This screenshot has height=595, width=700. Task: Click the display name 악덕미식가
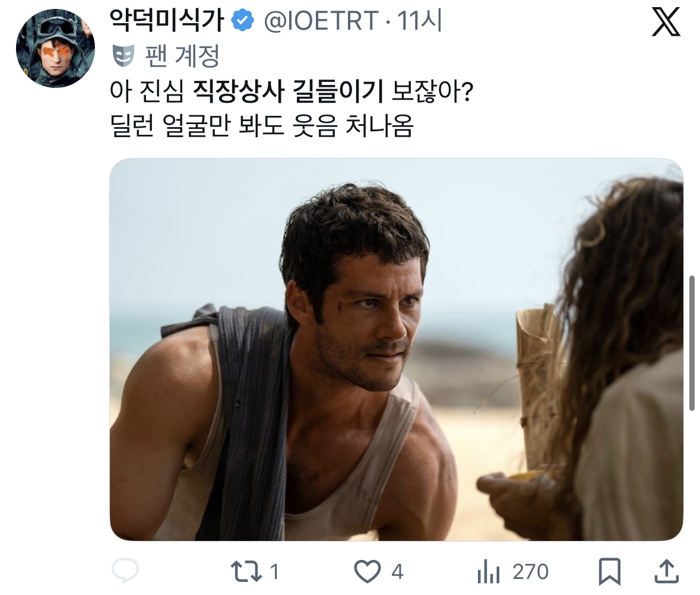(167, 21)
